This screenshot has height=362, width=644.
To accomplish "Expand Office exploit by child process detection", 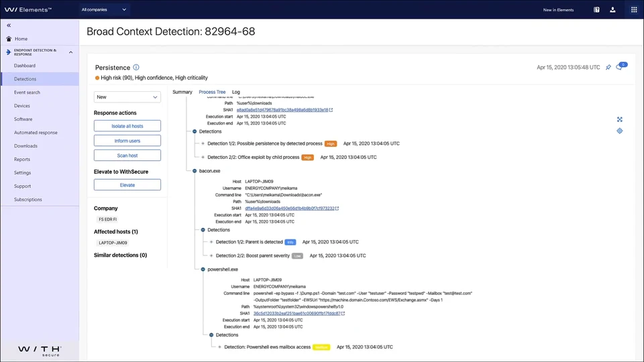I will [203, 157].
